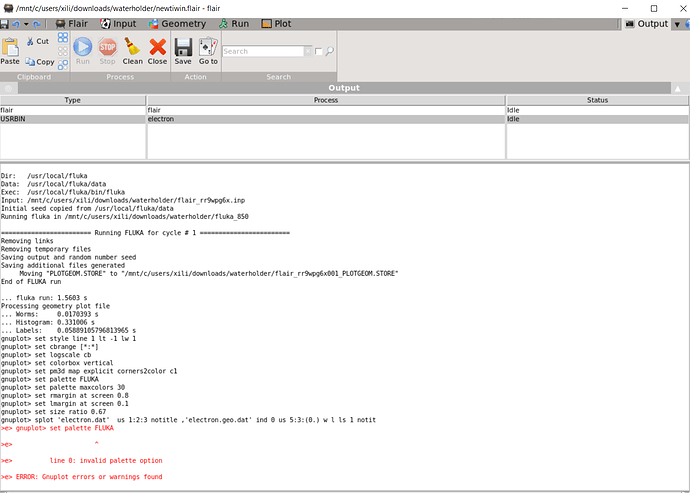Click the Initial seed copied line

tap(87, 209)
